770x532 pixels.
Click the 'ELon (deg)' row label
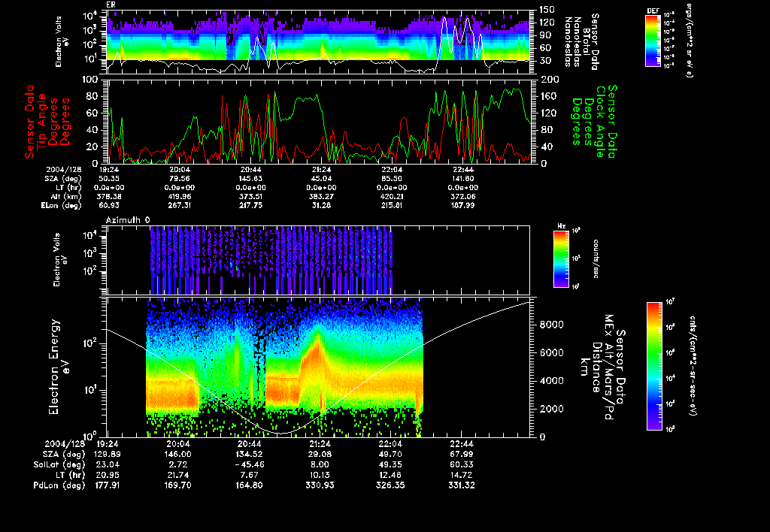click(x=62, y=206)
